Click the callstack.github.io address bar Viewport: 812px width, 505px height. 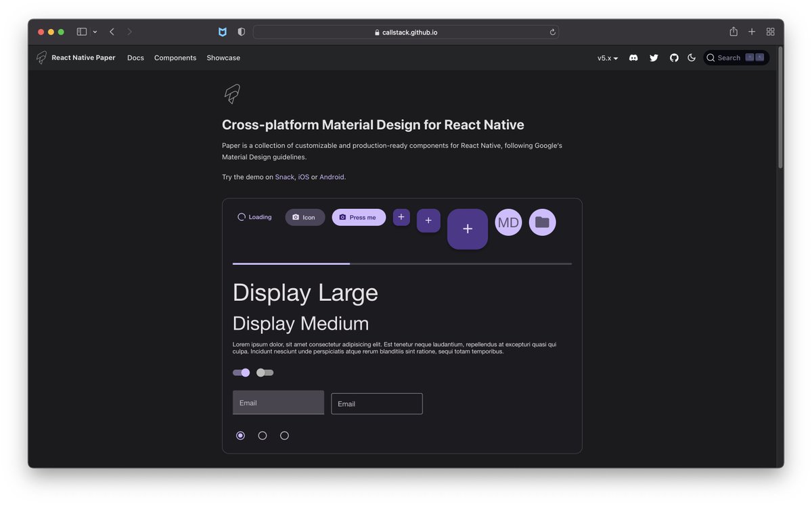(x=406, y=32)
